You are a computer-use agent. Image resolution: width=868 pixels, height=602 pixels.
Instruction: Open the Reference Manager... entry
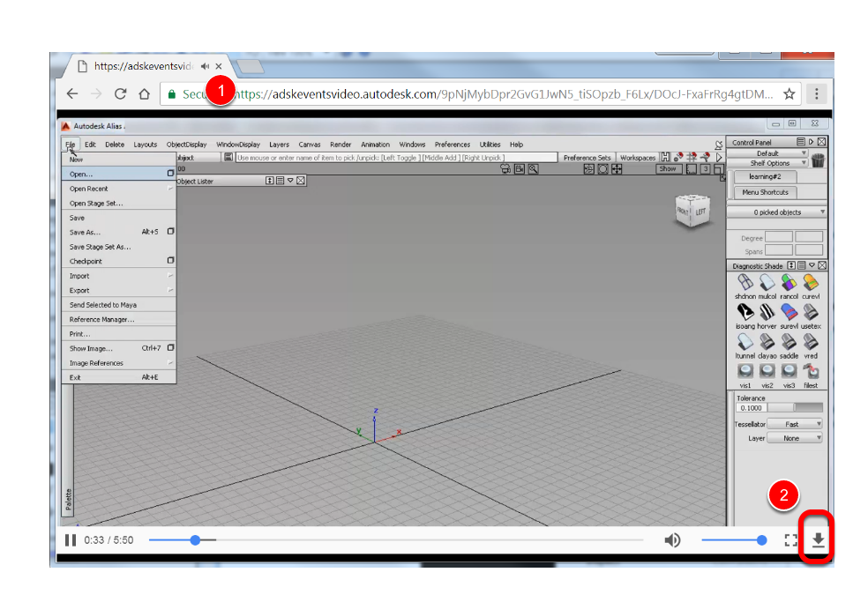(119, 319)
